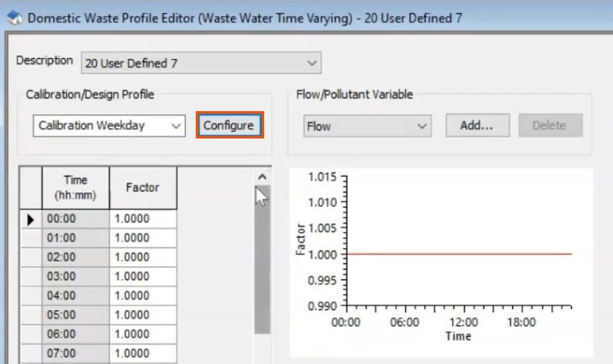Select the 07:00 time cell
This screenshot has height=364, width=613.
76,353
